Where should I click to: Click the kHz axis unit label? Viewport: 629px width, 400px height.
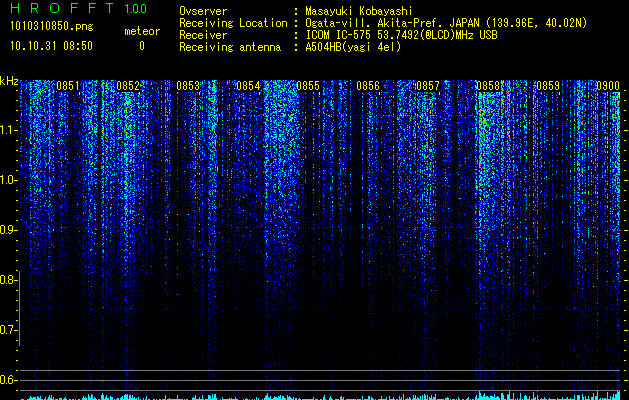click(x=9, y=81)
